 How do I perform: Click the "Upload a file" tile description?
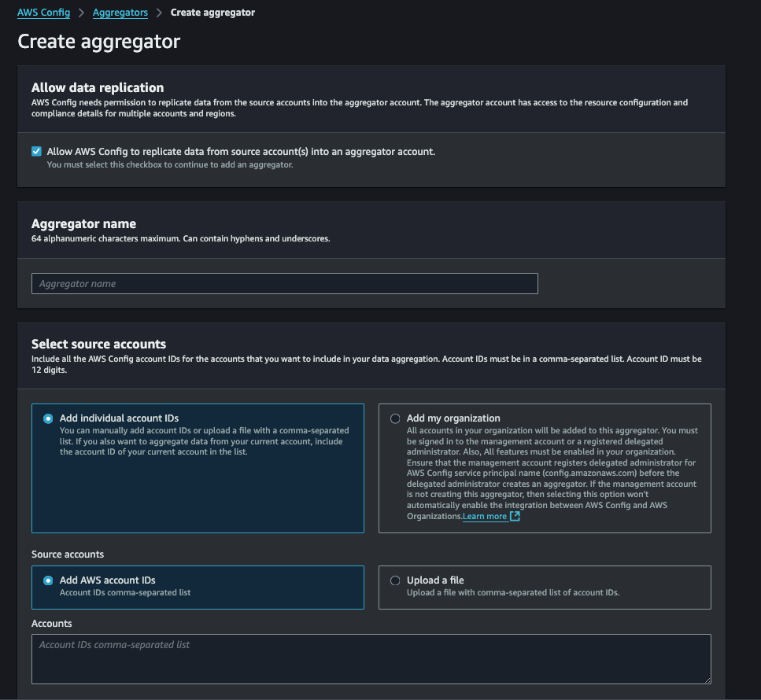(x=513, y=593)
